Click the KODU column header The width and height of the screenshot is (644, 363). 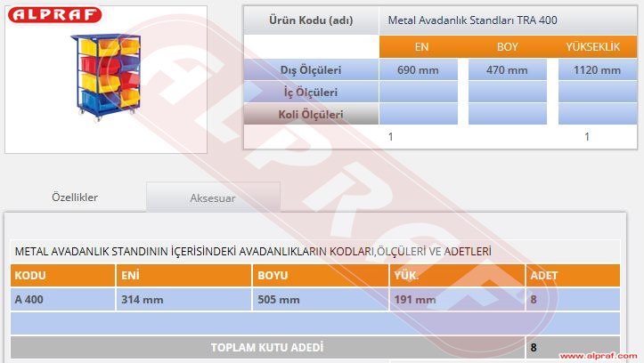coord(62,276)
